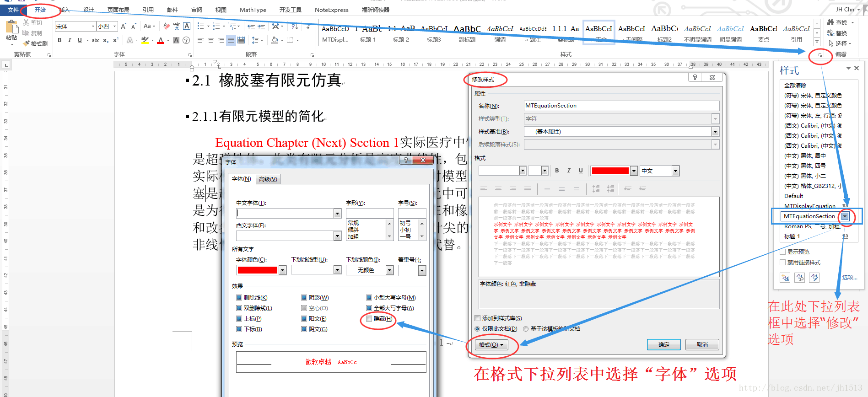868x397 pixels.
Task: Open the 格式 dropdown button
Action: 491,345
